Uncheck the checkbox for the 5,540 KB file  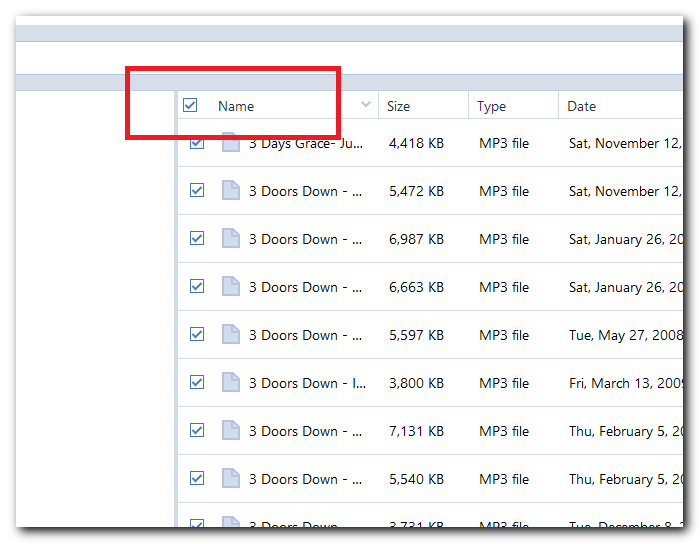(197, 478)
